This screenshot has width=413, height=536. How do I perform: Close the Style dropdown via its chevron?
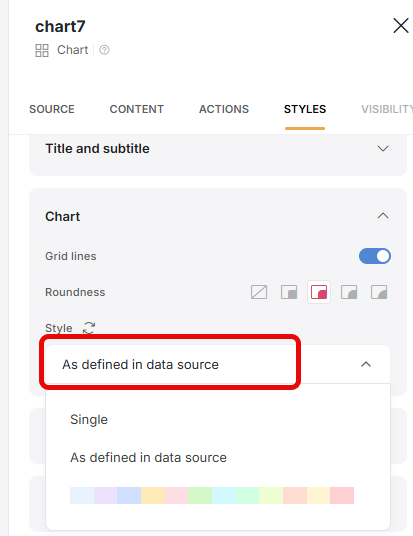pyautogui.click(x=366, y=364)
